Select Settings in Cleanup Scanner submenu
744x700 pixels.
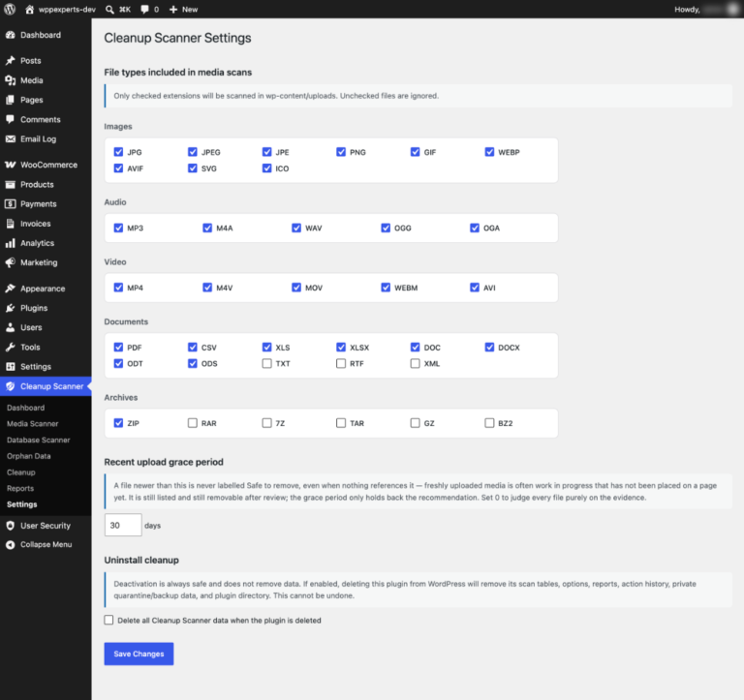tap(22, 504)
